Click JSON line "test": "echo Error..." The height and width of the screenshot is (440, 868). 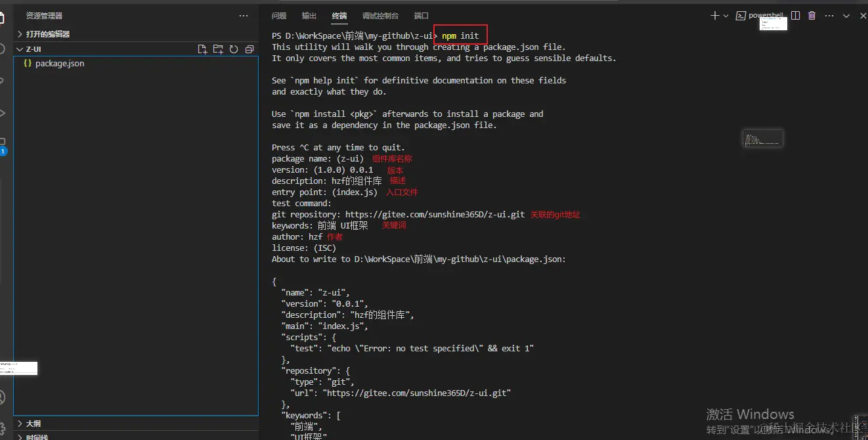tap(412, 349)
